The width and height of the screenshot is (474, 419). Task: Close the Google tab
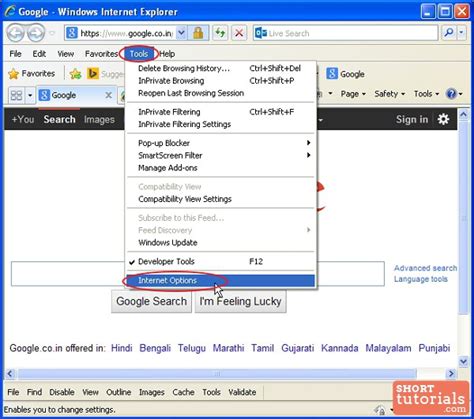point(108,95)
